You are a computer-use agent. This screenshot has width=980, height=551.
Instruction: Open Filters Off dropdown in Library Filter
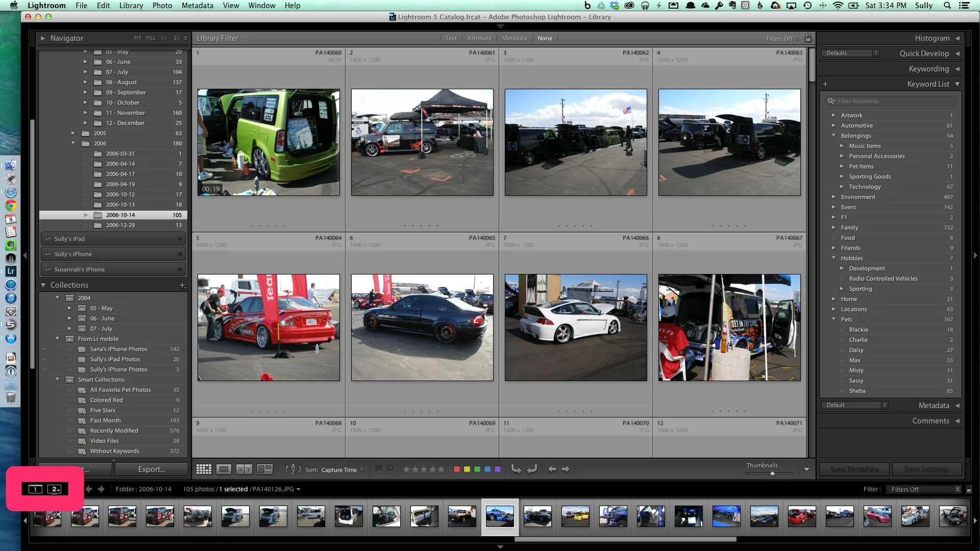pyautogui.click(x=782, y=39)
